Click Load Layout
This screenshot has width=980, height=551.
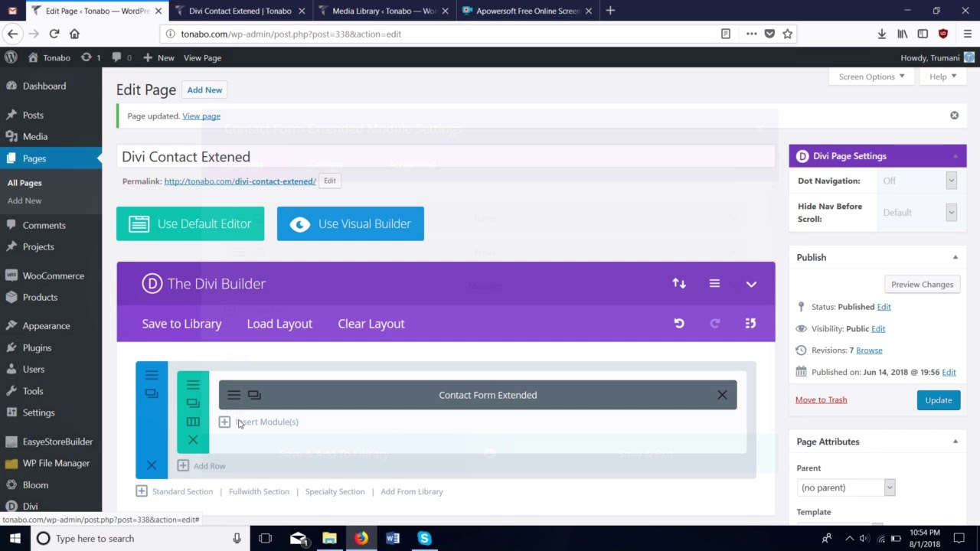tap(279, 324)
